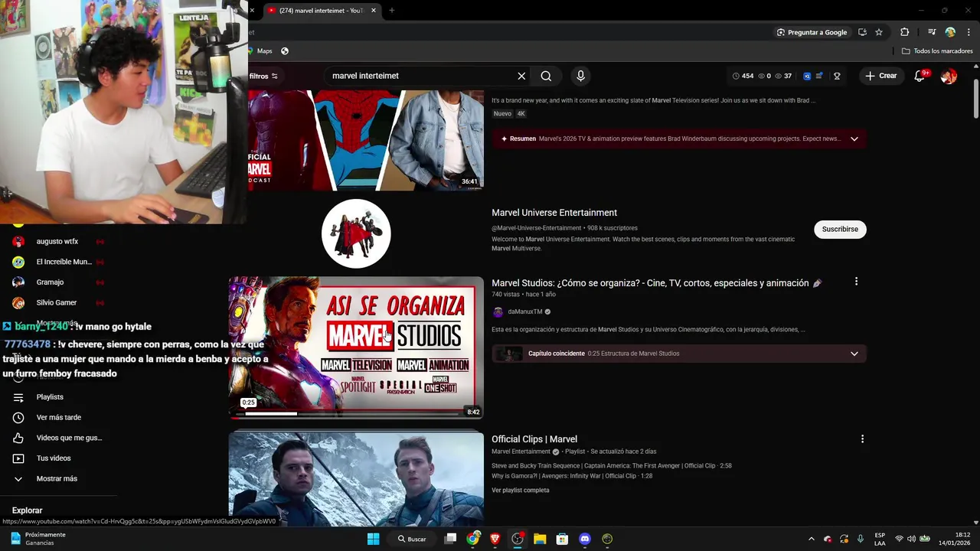Open more options for Official Clips playlist
Image resolution: width=980 pixels, height=551 pixels.
pos(862,439)
